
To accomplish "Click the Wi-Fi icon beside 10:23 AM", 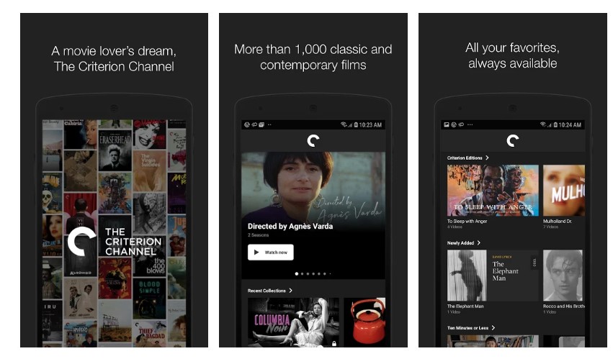I will tap(344, 124).
